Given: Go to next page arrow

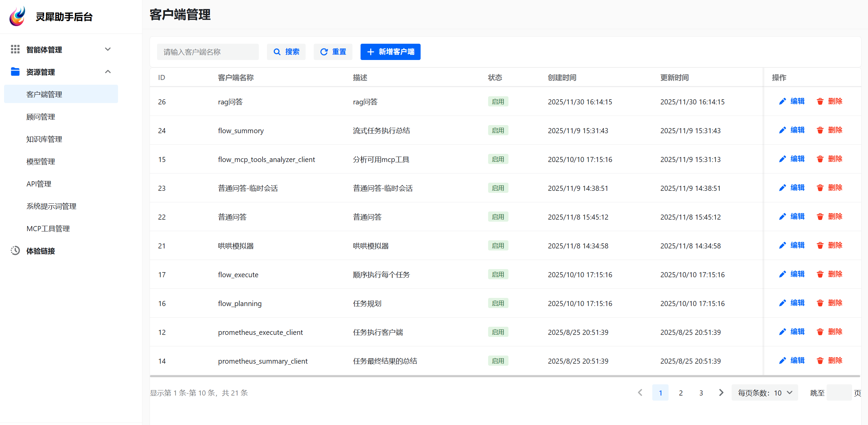Looking at the screenshot, I should tap(721, 393).
